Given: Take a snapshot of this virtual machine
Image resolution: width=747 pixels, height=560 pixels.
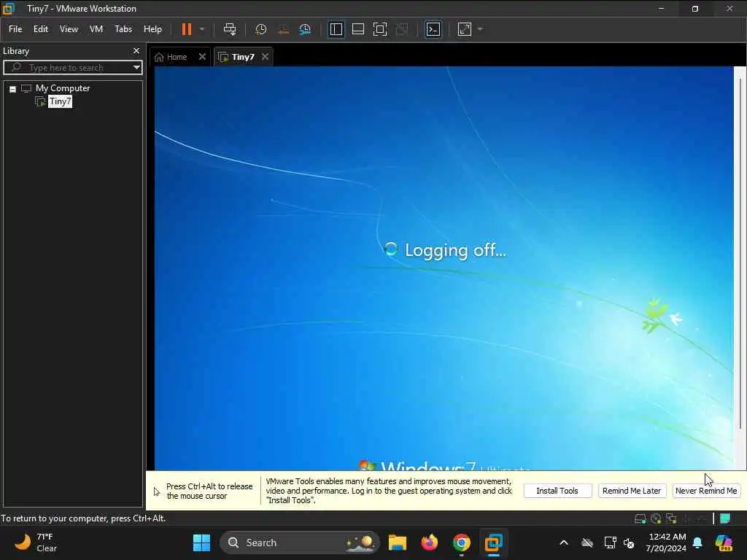Looking at the screenshot, I should (x=260, y=29).
